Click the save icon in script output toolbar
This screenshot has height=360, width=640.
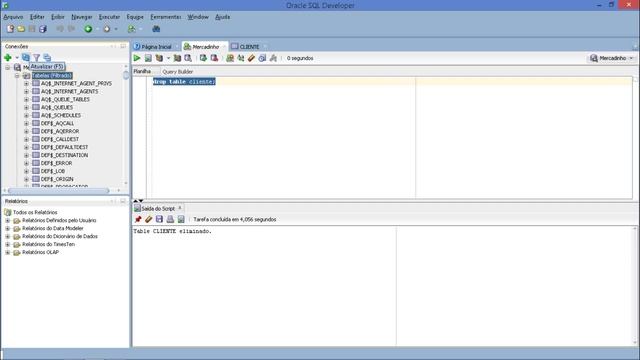point(159,219)
